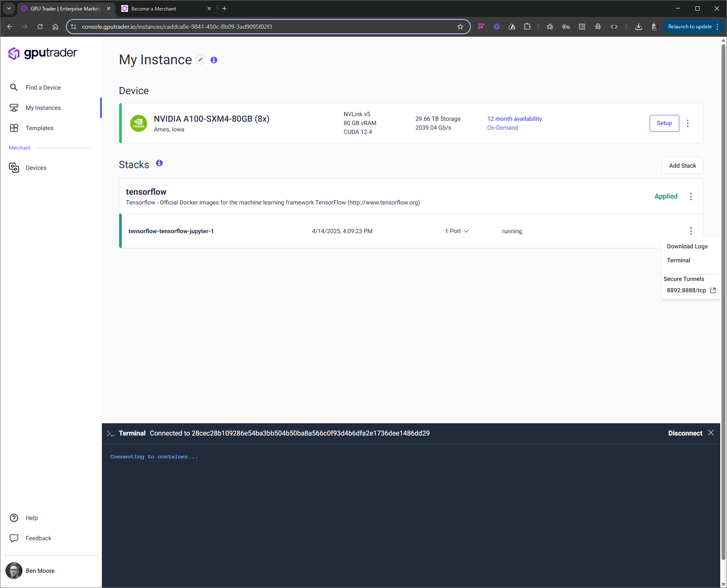Open bookmarks star-list icon
The image size is (727, 588).
coord(550,27)
